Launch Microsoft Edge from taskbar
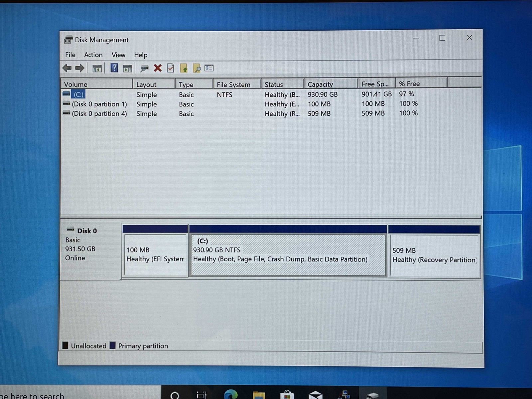This screenshot has width=532, height=399. (230, 394)
